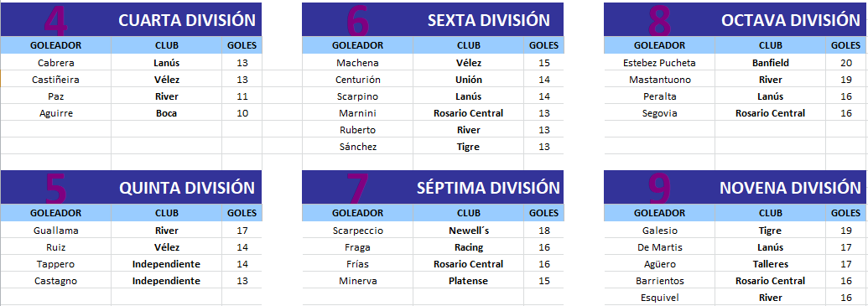Image resolution: width=868 pixels, height=306 pixels.
Task: Click the Talleres cell next to Agüero
Action: tap(770, 264)
